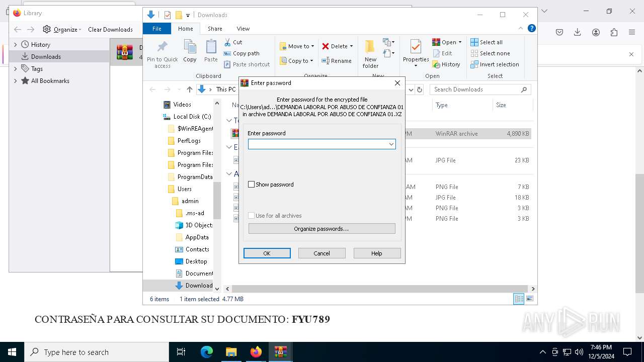644x362 pixels.
Task: Open the Move to dropdown
Action: pyautogui.click(x=297, y=46)
